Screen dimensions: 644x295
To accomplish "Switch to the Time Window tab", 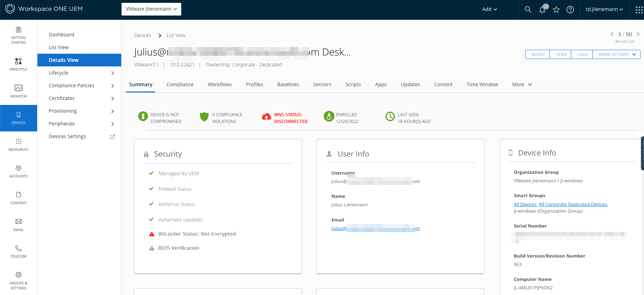I will pos(482,84).
